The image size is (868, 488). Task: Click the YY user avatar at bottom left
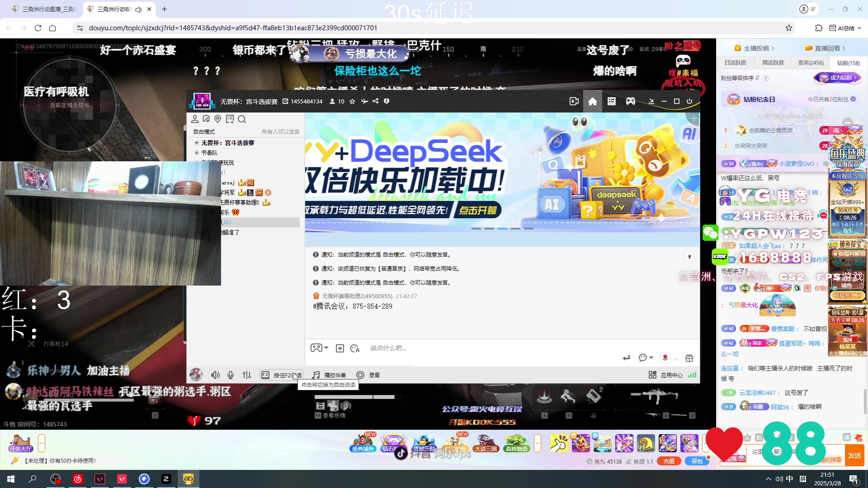(x=196, y=375)
